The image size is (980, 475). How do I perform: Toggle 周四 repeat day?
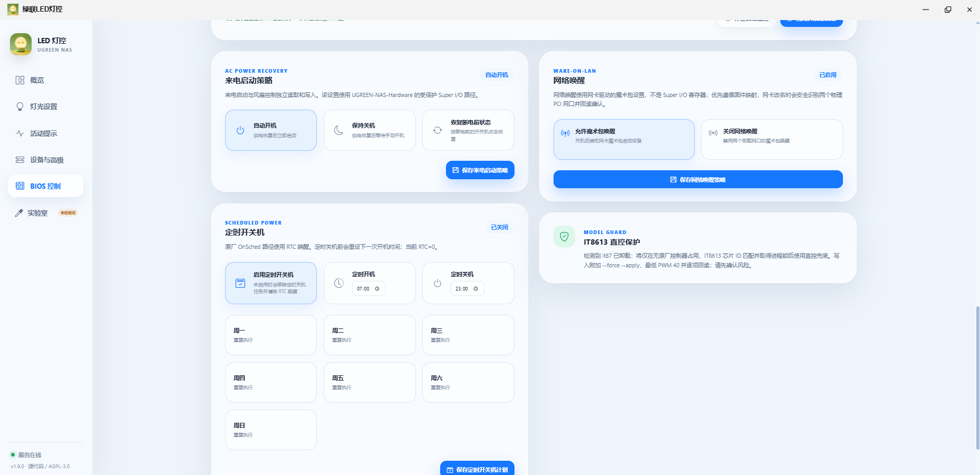[271, 383]
